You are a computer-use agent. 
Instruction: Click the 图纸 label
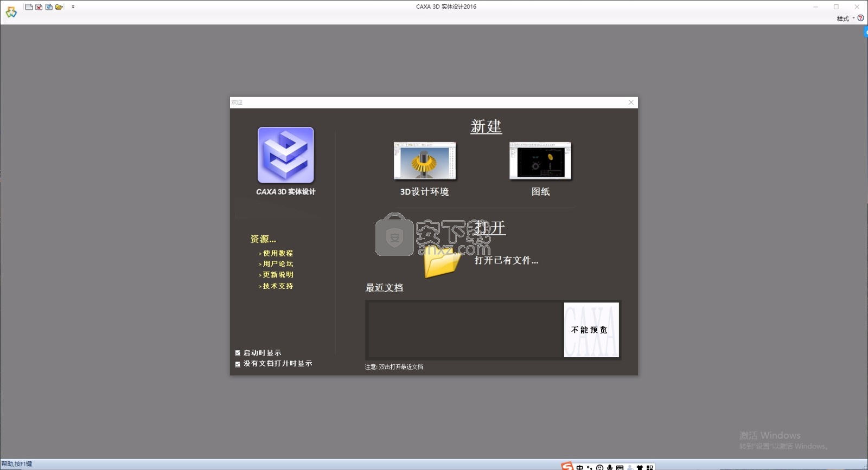(x=540, y=192)
